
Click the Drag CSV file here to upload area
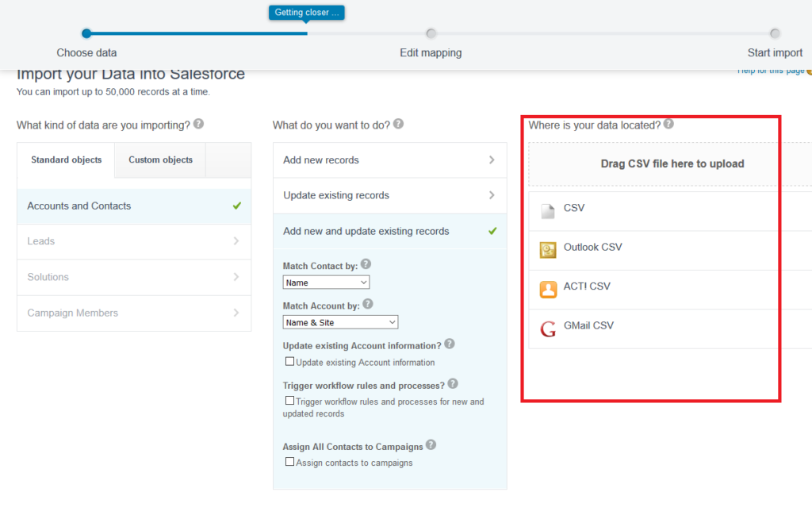pyautogui.click(x=670, y=163)
